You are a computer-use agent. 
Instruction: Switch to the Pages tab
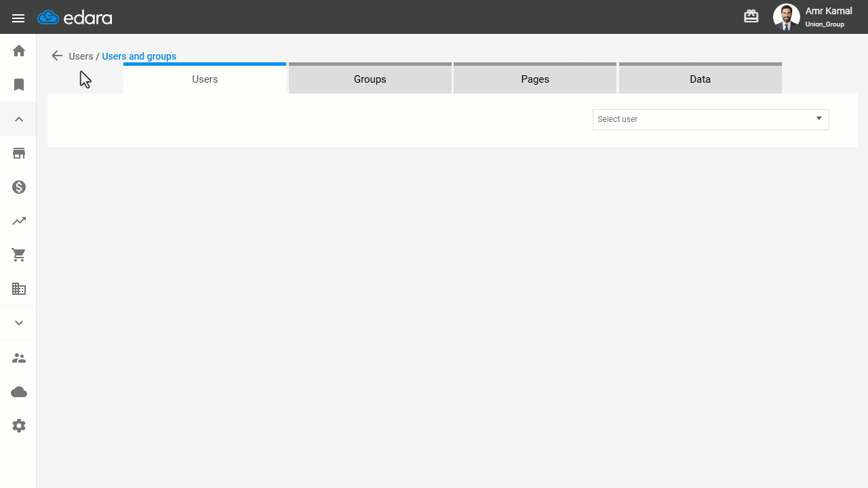click(x=535, y=79)
